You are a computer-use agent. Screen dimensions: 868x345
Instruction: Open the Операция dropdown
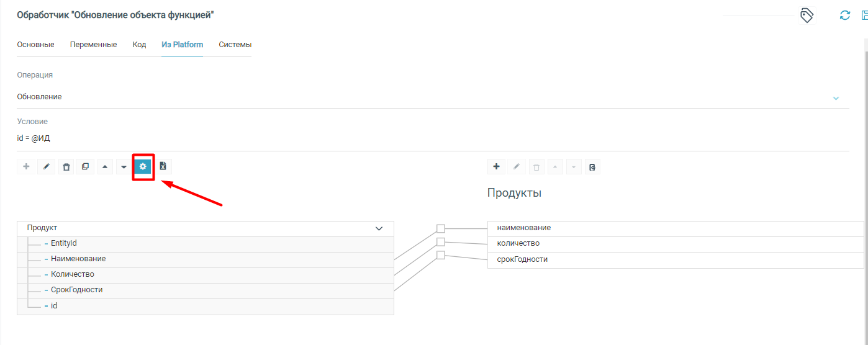(835, 98)
